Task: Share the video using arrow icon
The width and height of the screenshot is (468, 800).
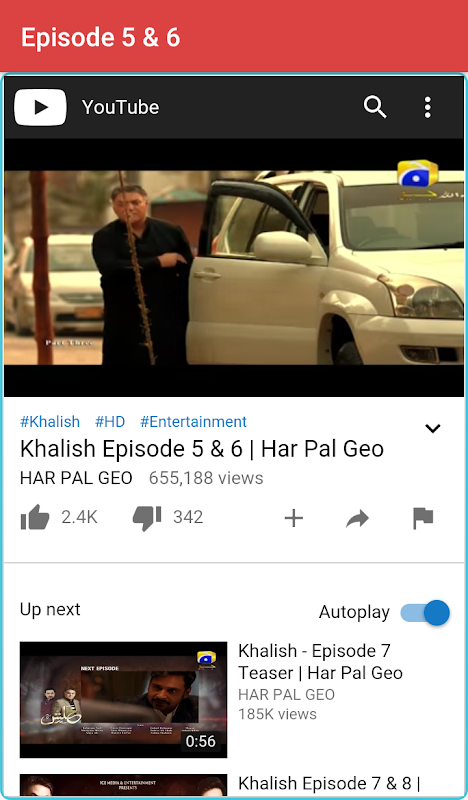Action: [x=357, y=519]
